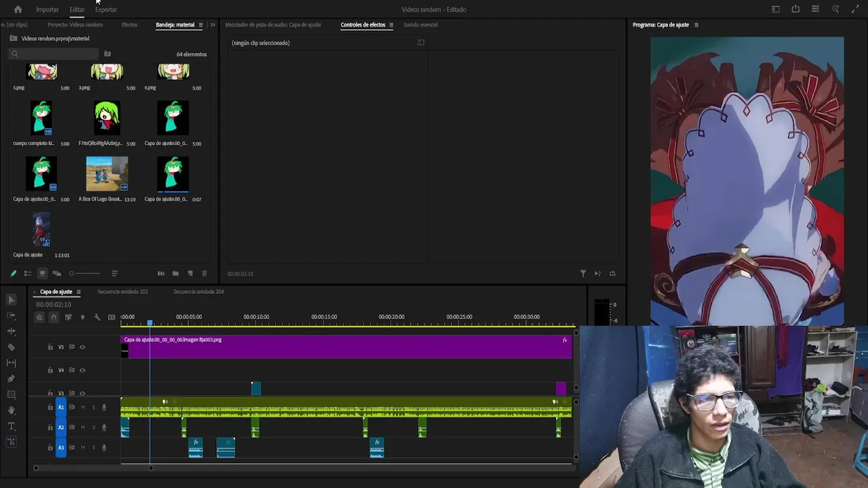868x488 pixels.
Task: Switch bin to list view
Action: pyautogui.click(x=28, y=273)
